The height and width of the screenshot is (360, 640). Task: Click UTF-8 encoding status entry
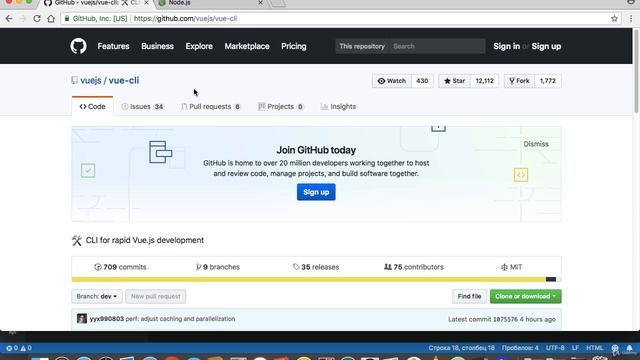555,348
